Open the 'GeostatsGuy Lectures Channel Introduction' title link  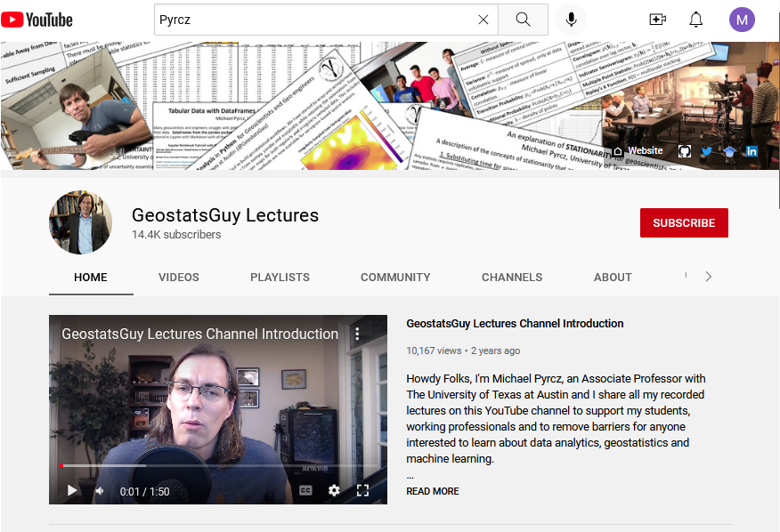point(515,324)
